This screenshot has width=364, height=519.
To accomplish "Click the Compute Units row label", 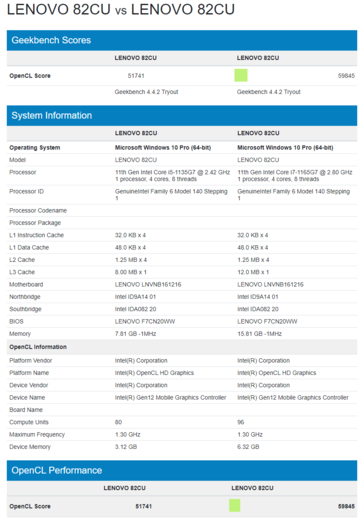I will pyautogui.click(x=29, y=422).
